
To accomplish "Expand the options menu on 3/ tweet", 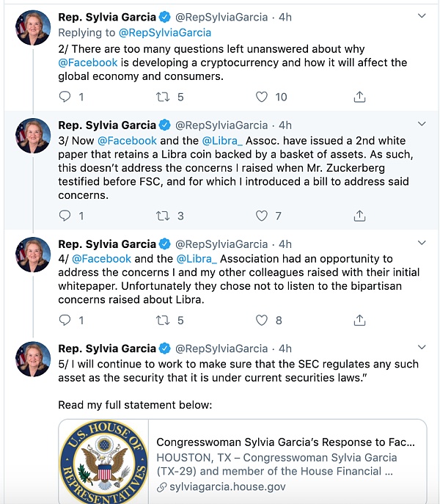I will click(421, 124).
